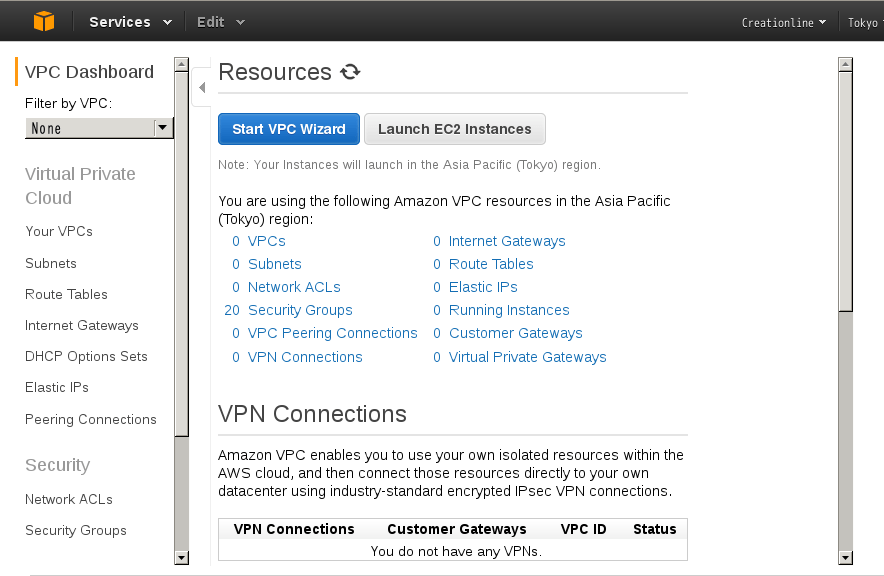Refresh the Resources list icon
The image size is (884, 576).
coord(350,72)
